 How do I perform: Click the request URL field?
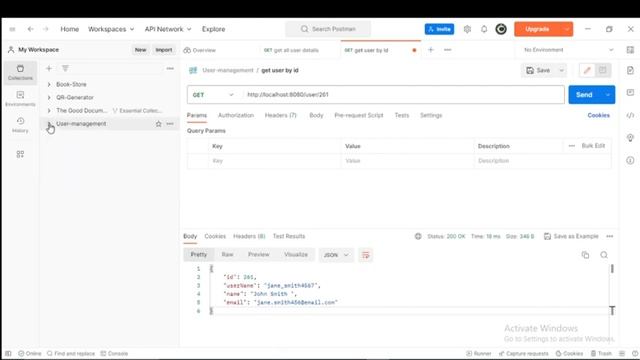click(x=404, y=95)
